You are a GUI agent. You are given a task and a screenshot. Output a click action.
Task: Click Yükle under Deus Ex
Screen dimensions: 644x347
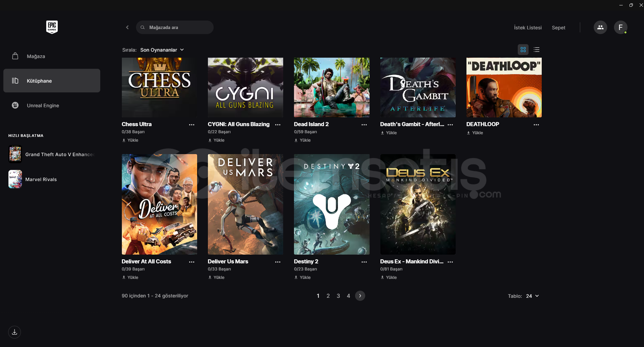(x=389, y=278)
